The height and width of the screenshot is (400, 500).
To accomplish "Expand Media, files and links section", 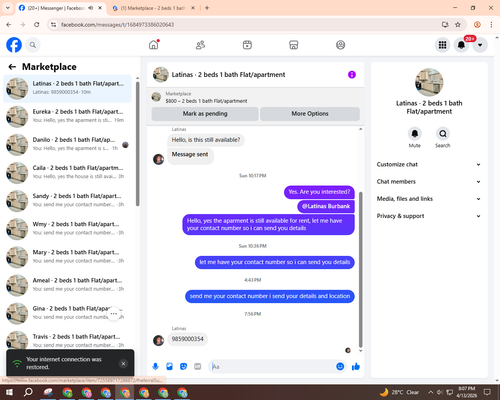I will click(x=429, y=199).
